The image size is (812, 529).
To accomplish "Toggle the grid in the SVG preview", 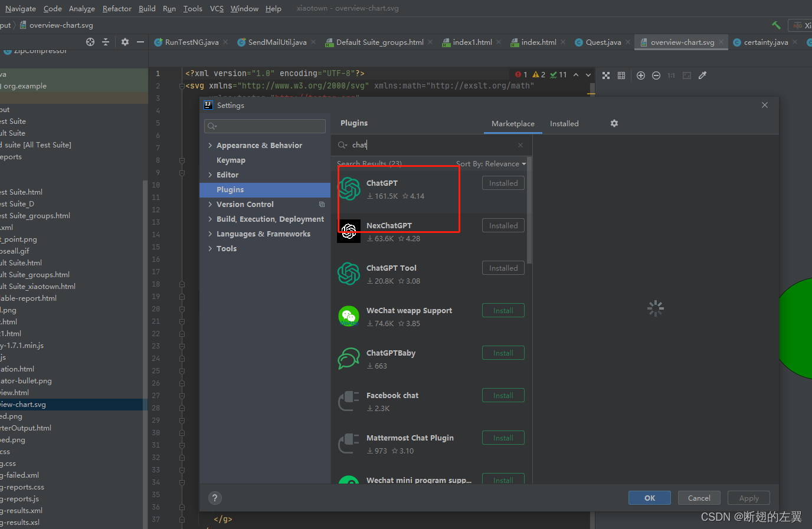I will pos(621,75).
